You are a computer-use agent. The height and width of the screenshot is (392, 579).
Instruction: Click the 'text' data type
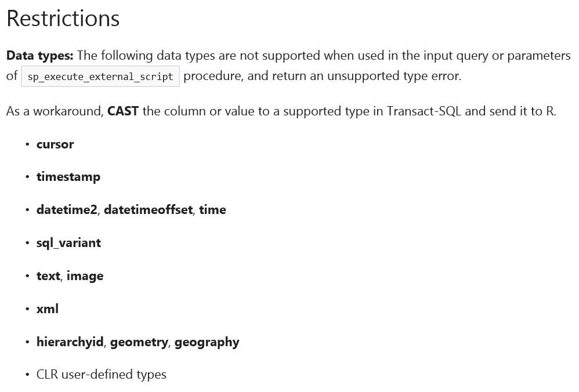[48, 276]
